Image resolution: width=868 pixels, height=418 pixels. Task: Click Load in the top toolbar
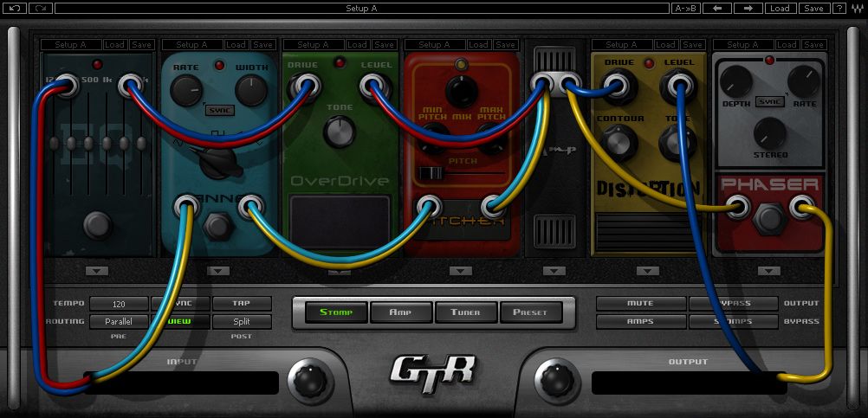[x=780, y=9]
